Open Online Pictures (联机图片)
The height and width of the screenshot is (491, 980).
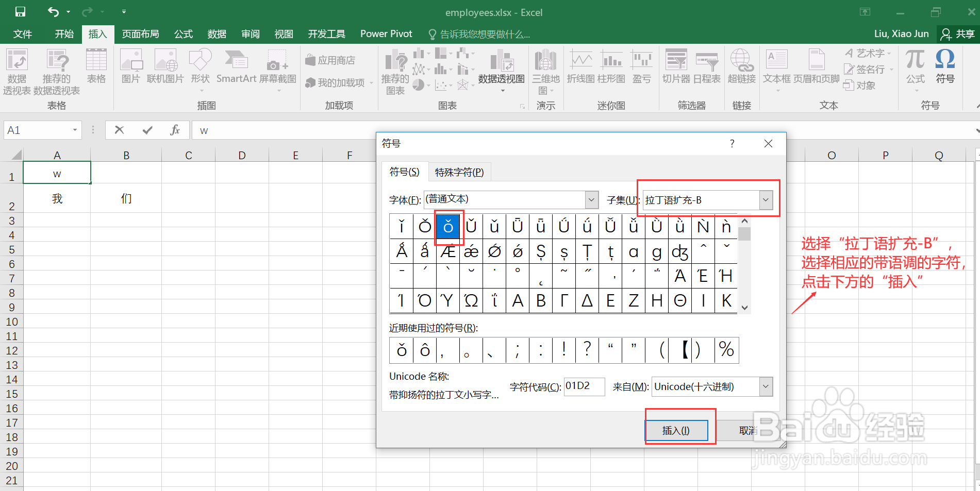[165, 66]
